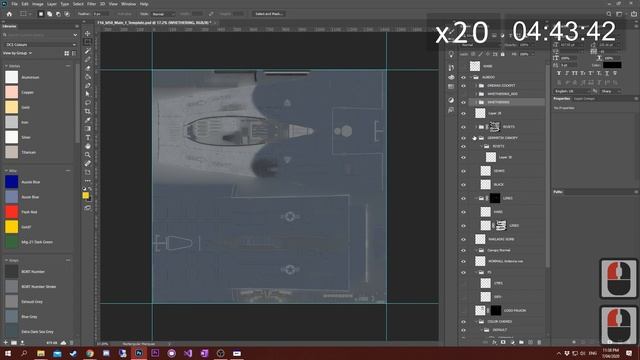Show the hidden COOD FALKON layer
Screen dimensions: 640x360
coord(463,311)
